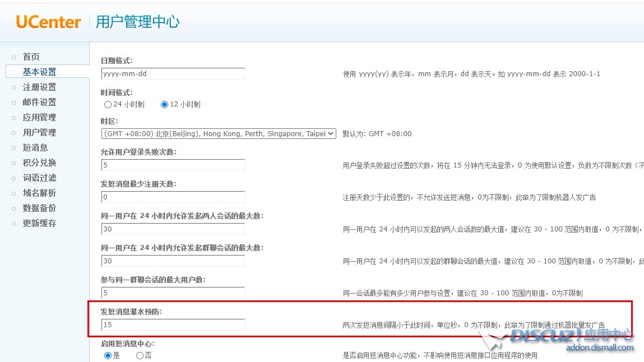The height and width of the screenshot is (362, 644).
Task: Choose 12 小时制 time format
Action: pos(164,104)
